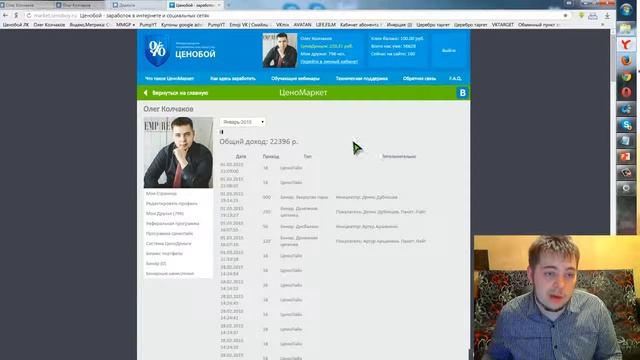640x360 pixels.
Task: Click the Доход column header
Action: click(271, 156)
